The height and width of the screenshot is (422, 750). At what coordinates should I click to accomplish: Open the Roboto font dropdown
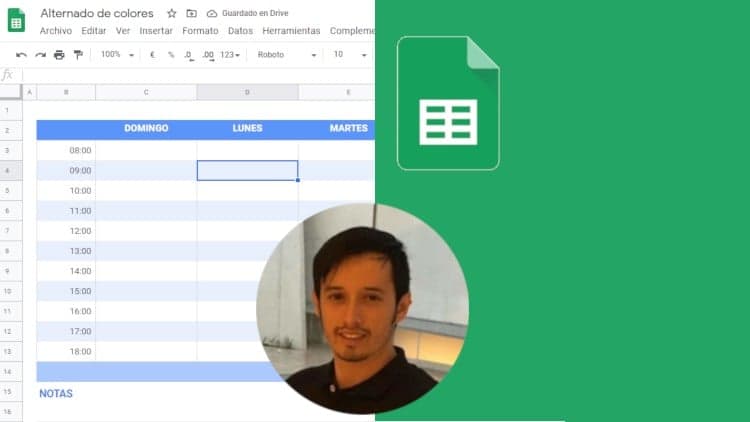(287, 55)
